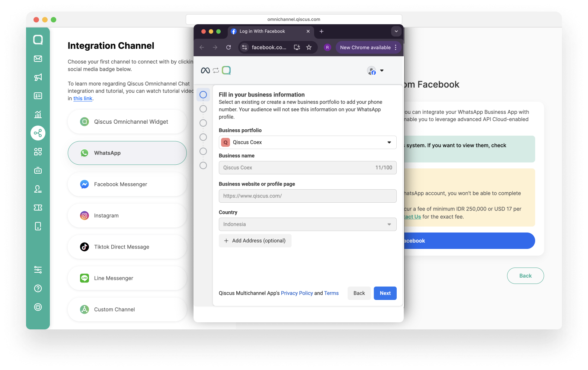The image size is (588, 370).
Task: Open the settings sliders icon in sidebar
Action: tap(38, 270)
